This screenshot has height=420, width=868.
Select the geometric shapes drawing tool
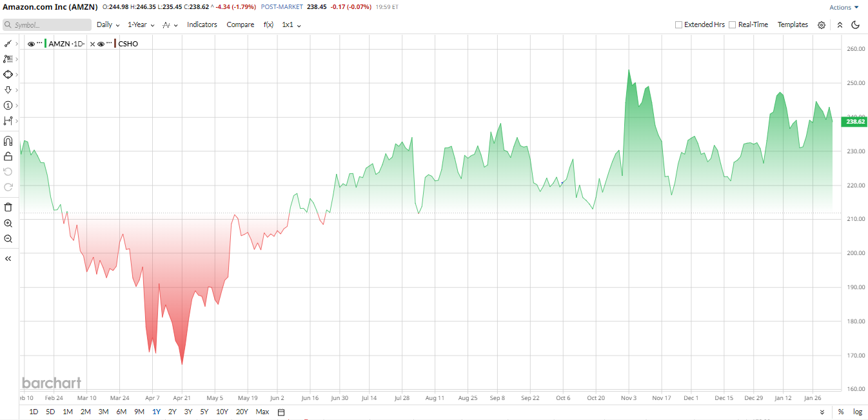pyautogui.click(x=8, y=75)
